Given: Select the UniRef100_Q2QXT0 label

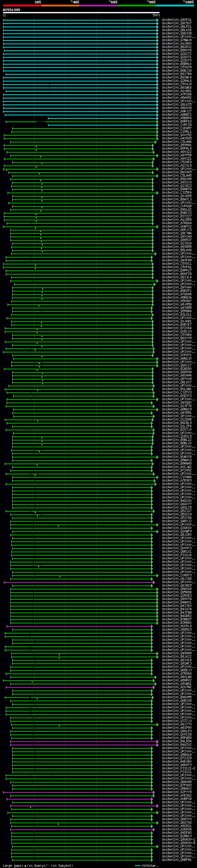Looking at the screenshot, I should tap(177, 60).
